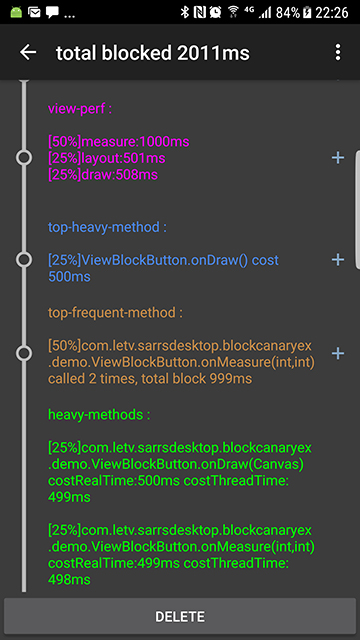Select the view-perf timeline circle marker
Image resolution: width=360 pixels, height=640 pixels.
[x=24, y=158]
